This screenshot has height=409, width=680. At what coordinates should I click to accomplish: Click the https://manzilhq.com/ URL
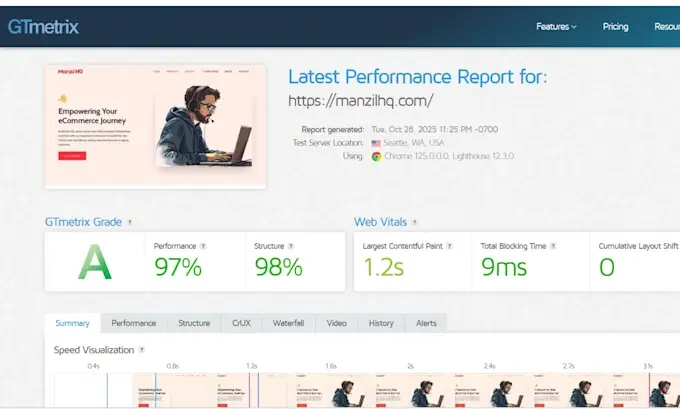(x=361, y=101)
